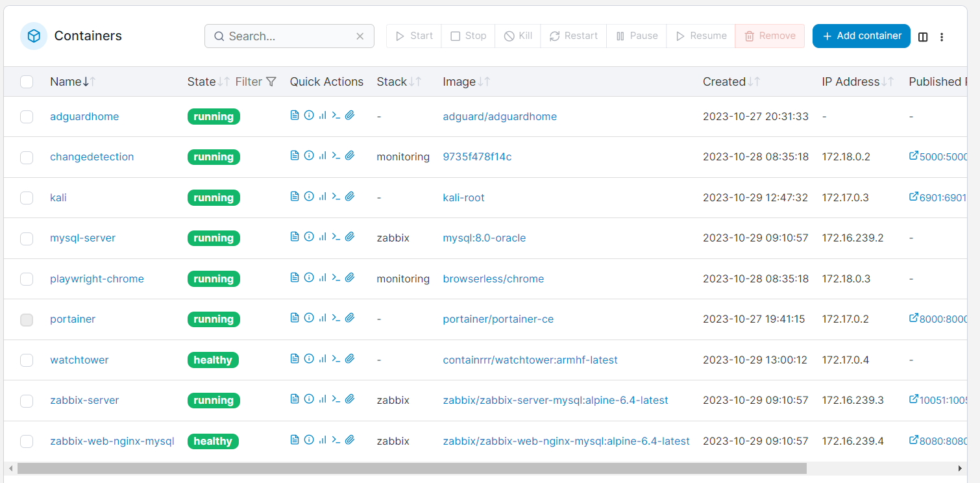This screenshot has height=483, width=980.
Task: Sort containers by Created column
Action: [x=731, y=82]
